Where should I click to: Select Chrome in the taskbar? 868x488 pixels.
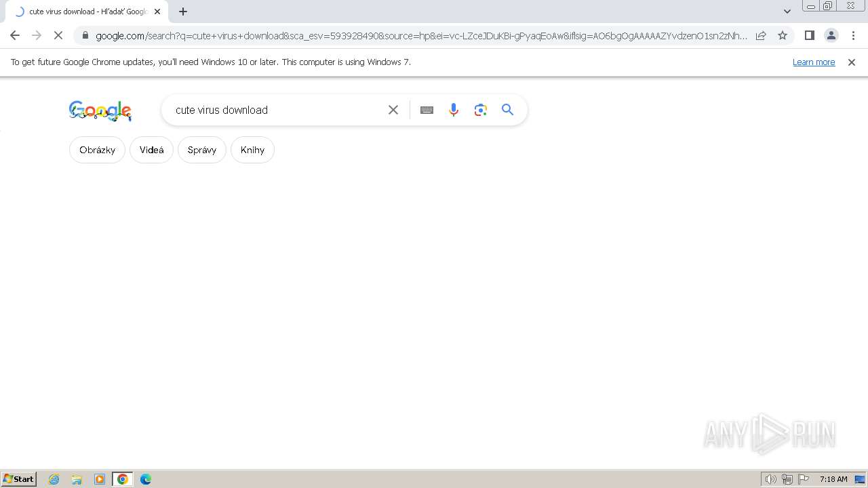click(123, 479)
